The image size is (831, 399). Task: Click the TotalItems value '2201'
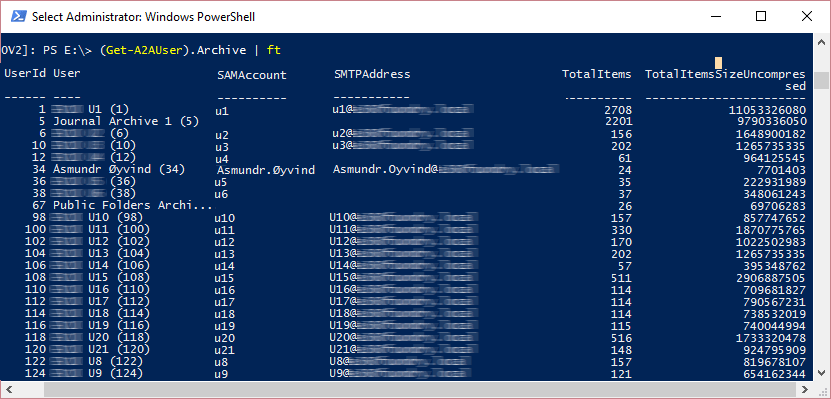(x=618, y=122)
